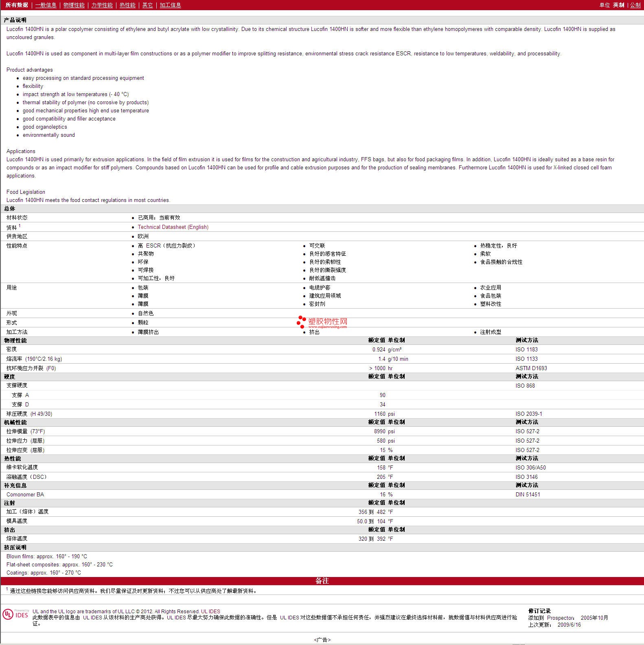Click the DSC melting temperature value 205
The height and width of the screenshot is (645, 644).
click(381, 477)
